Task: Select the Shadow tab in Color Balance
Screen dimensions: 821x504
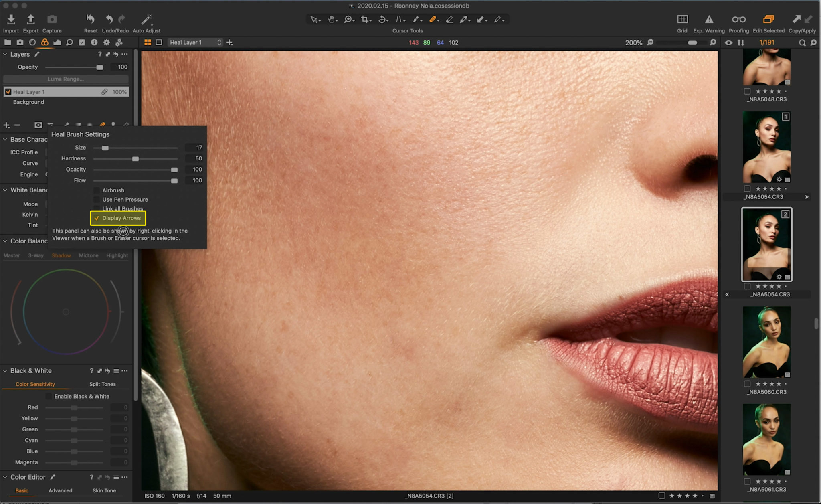Action: click(61, 255)
